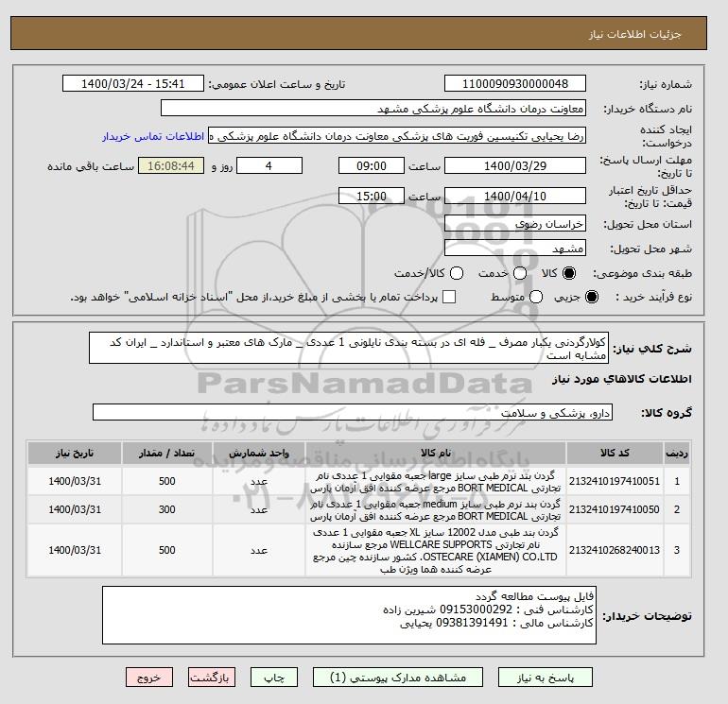Click quantity 500 in row 3

coord(167,550)
